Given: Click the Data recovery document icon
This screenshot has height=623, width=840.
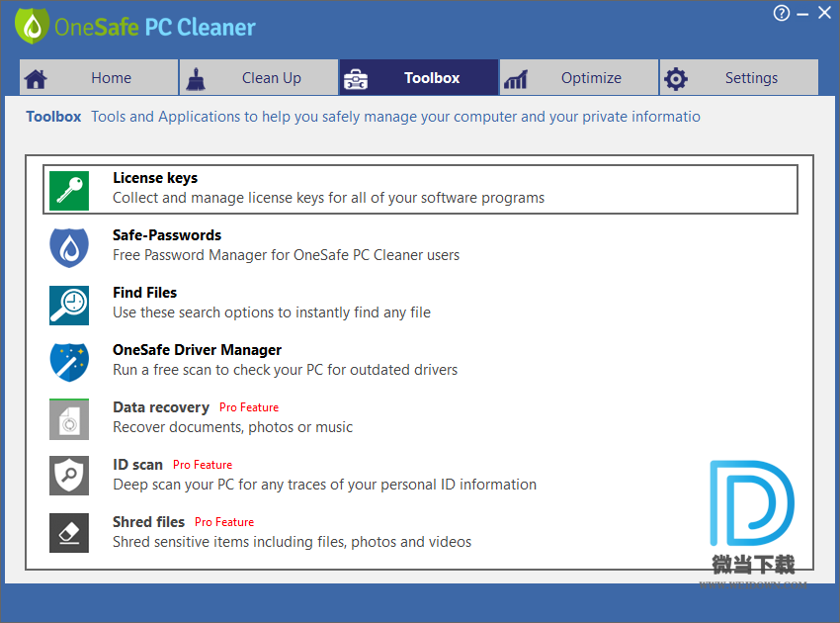Looking at the screenshot, I should point(69,419).
